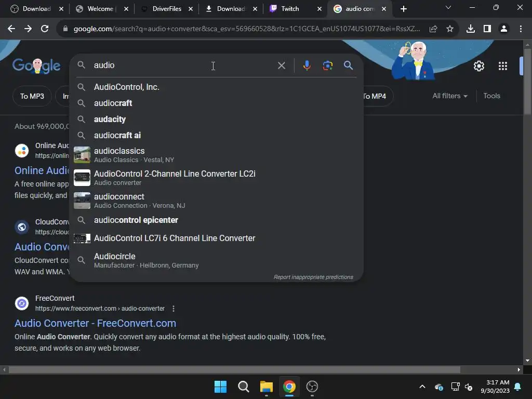The width and height of the screenshot is (532, 399).
Task: Switch to the Welcome tab
Action: [98, 9]
